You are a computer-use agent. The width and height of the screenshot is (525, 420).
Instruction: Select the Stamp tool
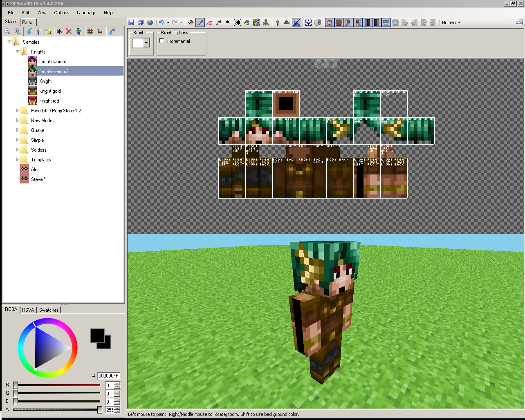click(266, 23)
